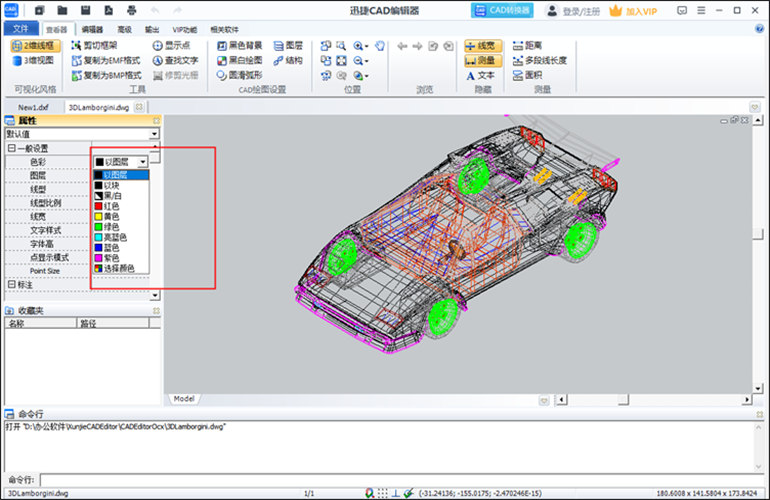Toggle the grid icon in status bar

[x=383, y=493]
